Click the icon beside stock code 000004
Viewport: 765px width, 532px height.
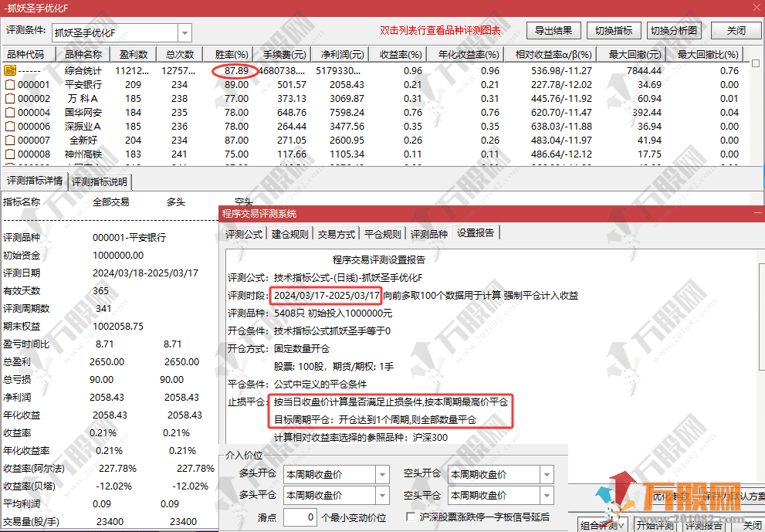pyautogui.click(x=10, y=112)
